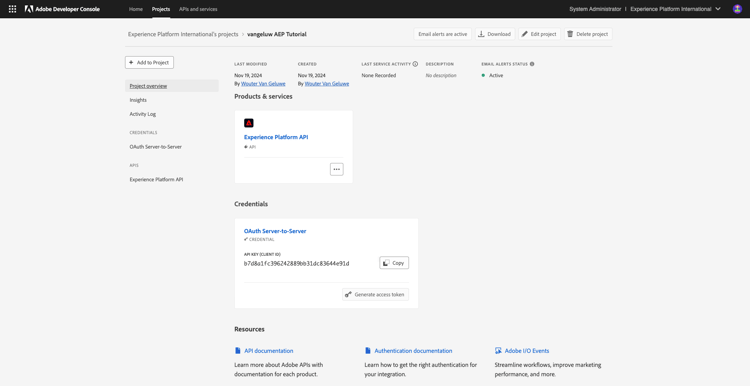Image resolution: width=750 pixels, height=386 pixels.
Task: Click the System Administrator role text
Action: click(x=595, y=9)
